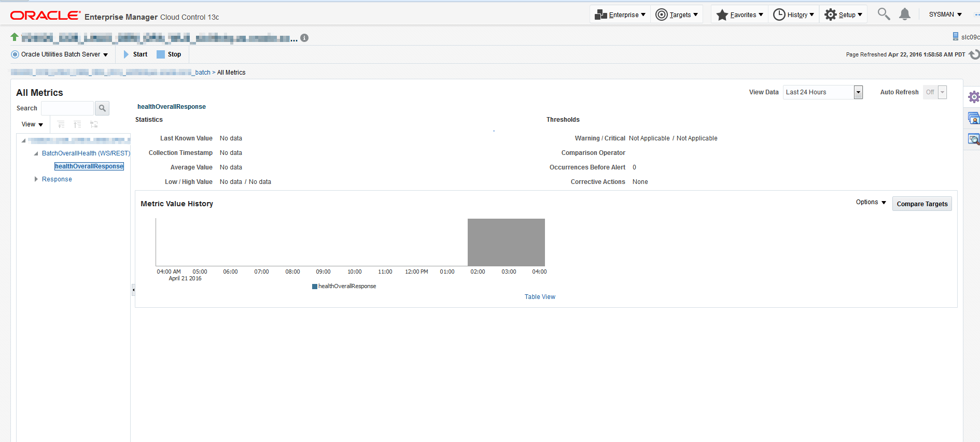Click the Page Refreshed timestamp text
The height and width of the screenshot is (442, 980).
point(905,54)
